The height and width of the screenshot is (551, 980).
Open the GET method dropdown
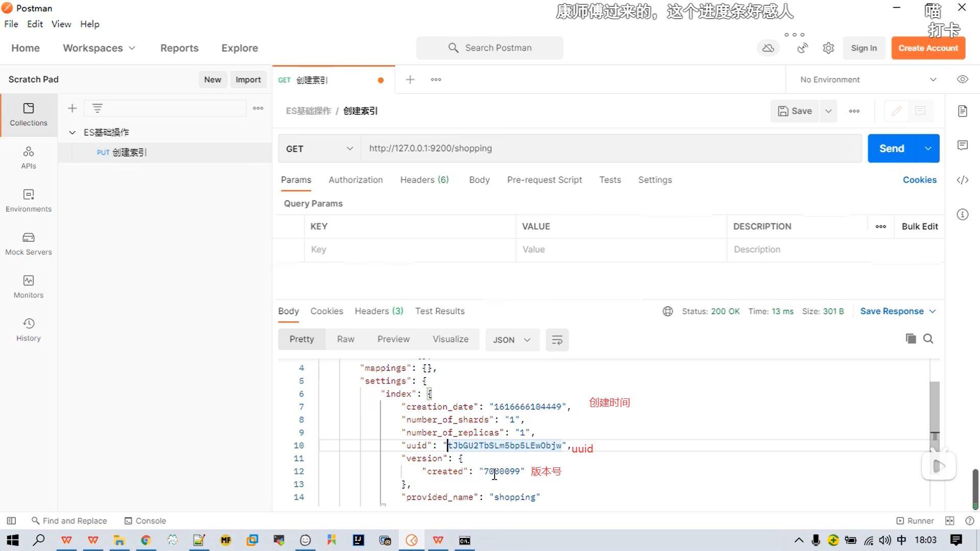(319, 148)
